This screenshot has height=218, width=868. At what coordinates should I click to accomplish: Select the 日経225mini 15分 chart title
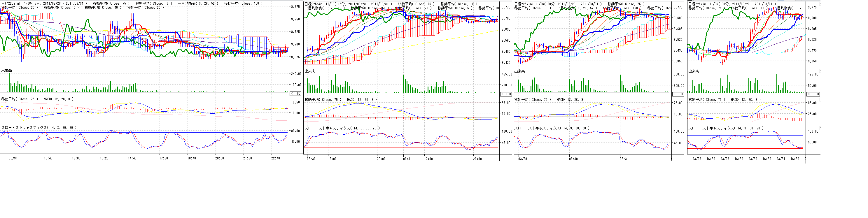348,4
